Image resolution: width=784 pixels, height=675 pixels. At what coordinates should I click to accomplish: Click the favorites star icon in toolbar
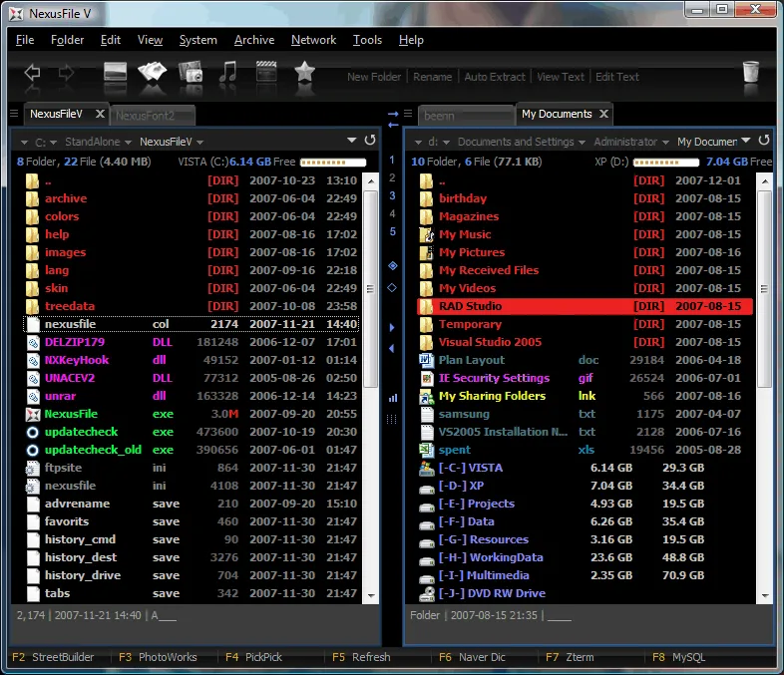[305, 73]
